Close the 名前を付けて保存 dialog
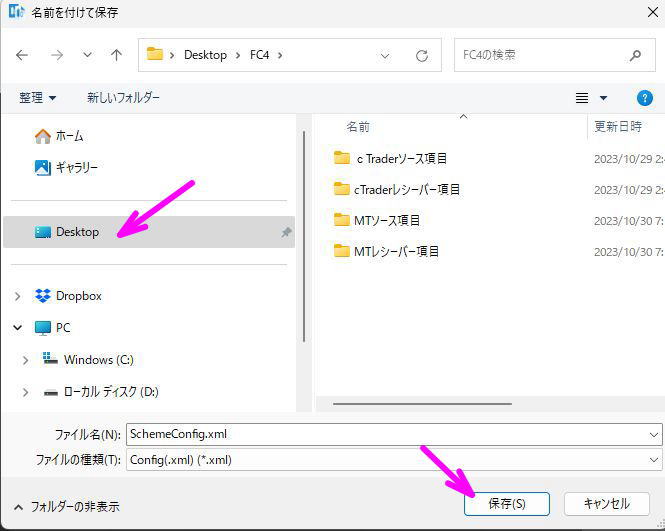Screen dimensions: 665x531 pos(653,12)
